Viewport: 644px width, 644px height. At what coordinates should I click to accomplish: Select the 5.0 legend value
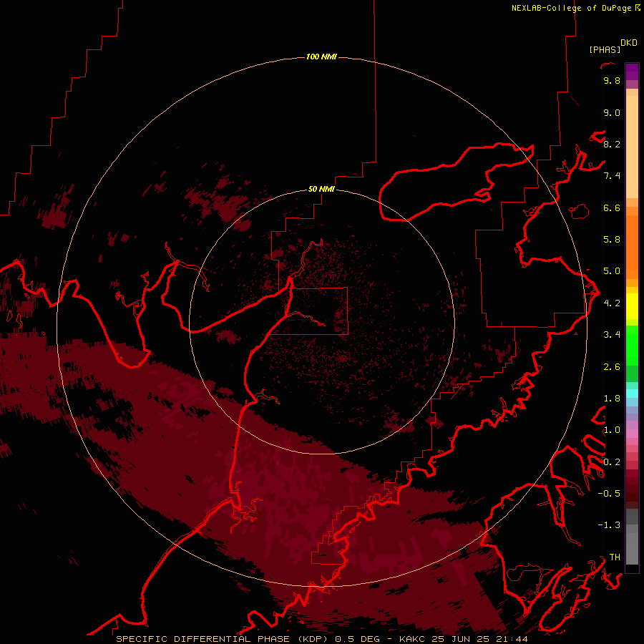pyautogui.click(x=612, y=271)
